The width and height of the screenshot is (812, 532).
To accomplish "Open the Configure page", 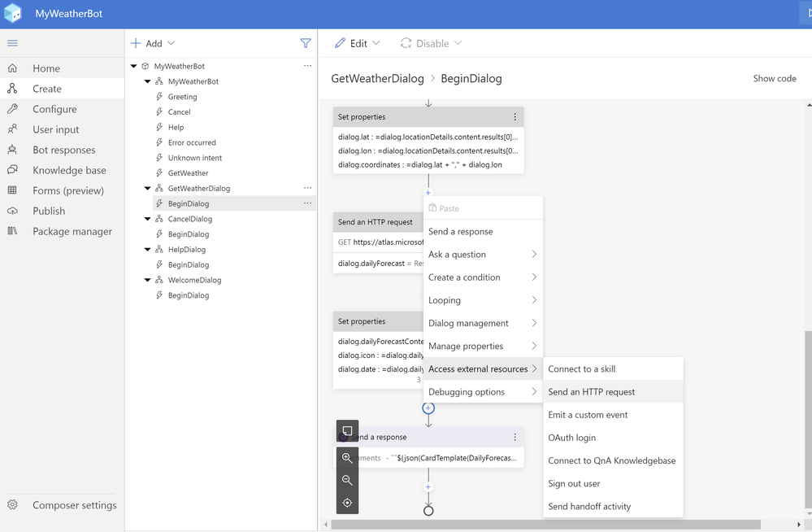I will [x=62, y=109].
